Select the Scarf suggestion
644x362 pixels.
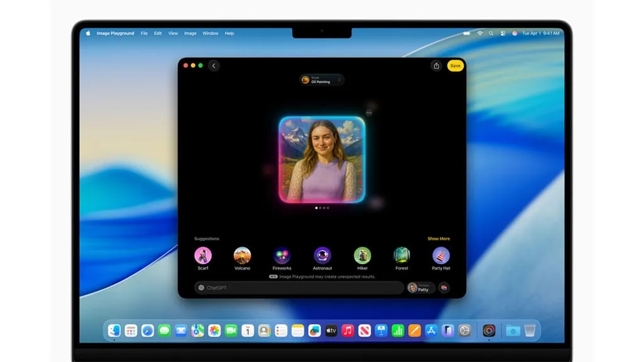coord(203,256)
